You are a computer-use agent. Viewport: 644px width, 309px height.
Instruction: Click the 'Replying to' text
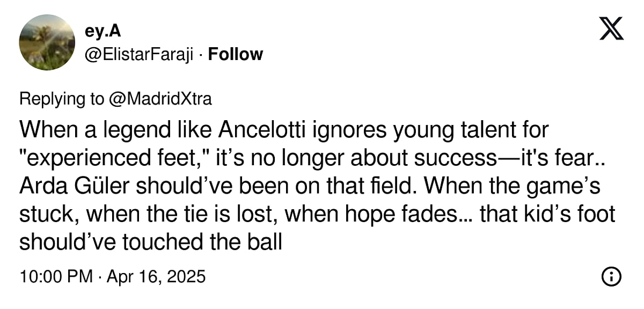61,99
